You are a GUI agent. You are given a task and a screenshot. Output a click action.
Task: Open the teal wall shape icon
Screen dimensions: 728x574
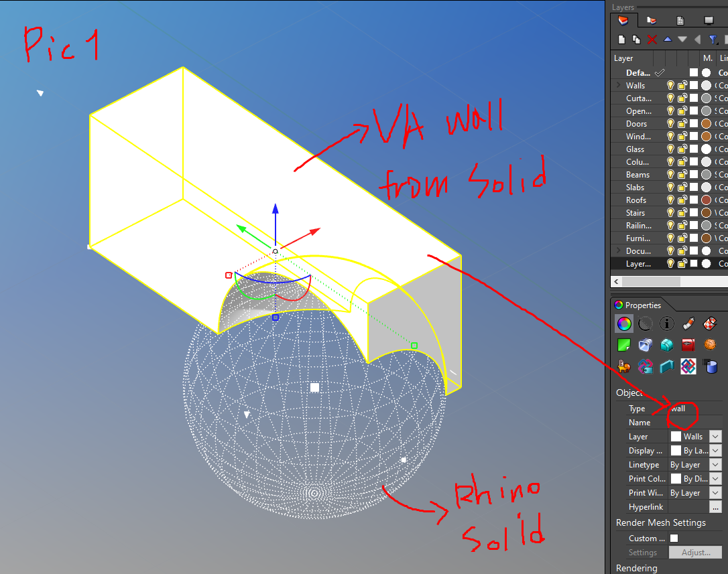pyautogui.click(x=667, y=366)
